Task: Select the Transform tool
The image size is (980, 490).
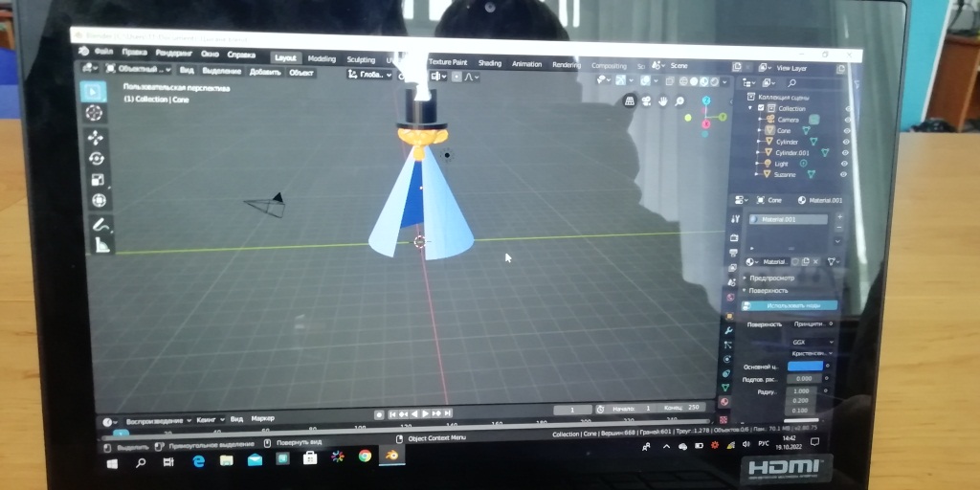Action: 99,201
